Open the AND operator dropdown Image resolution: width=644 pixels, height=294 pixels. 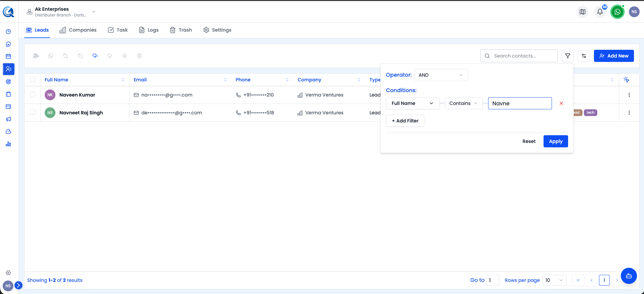[x=441, y=75]
